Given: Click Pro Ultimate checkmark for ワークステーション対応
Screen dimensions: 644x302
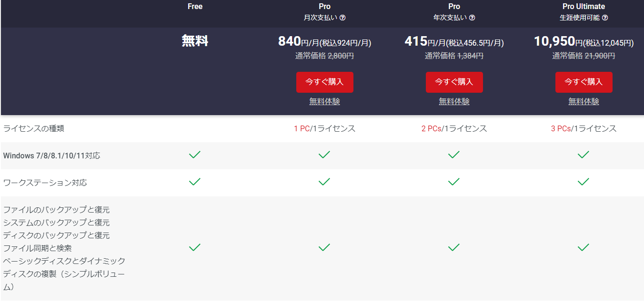Looking at the screenshot, I should 584,182.
